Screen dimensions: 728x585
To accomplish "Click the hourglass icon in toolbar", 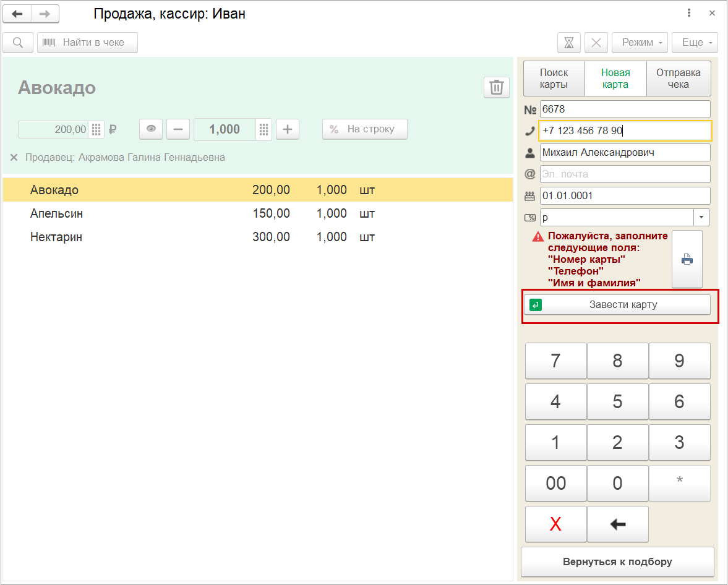I will (569, 43).
